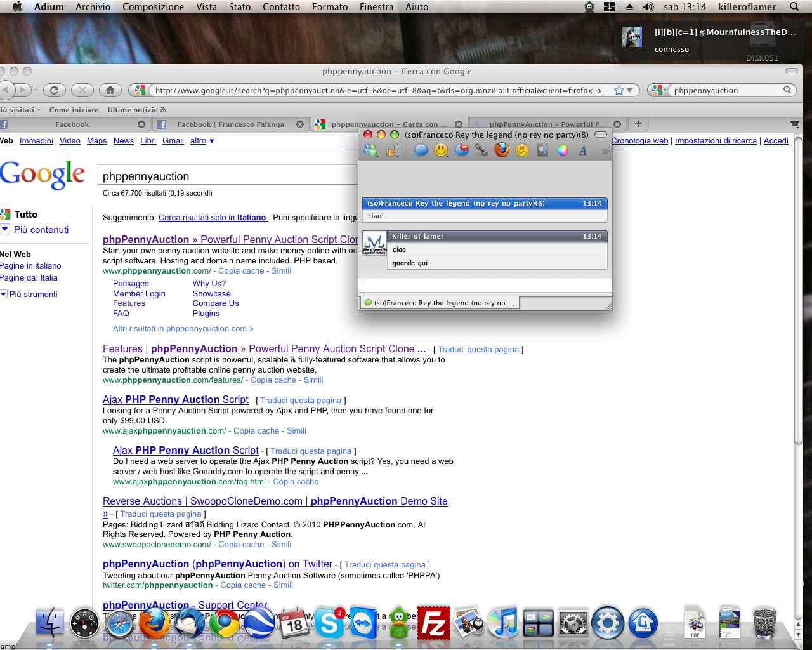
Task: Open iCal calendar in the Dock
Action: [x=294, y=624]
